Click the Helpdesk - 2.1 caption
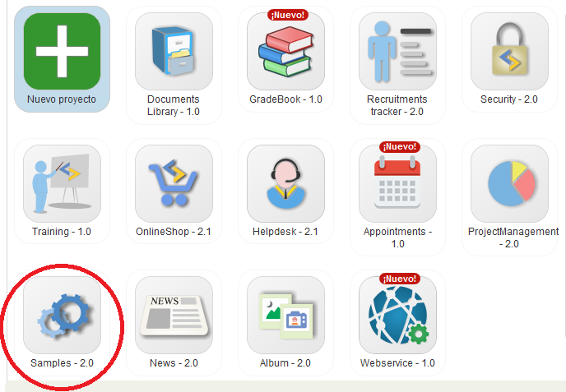Viewport: 566px width, 392px height. tap(285, 232)
